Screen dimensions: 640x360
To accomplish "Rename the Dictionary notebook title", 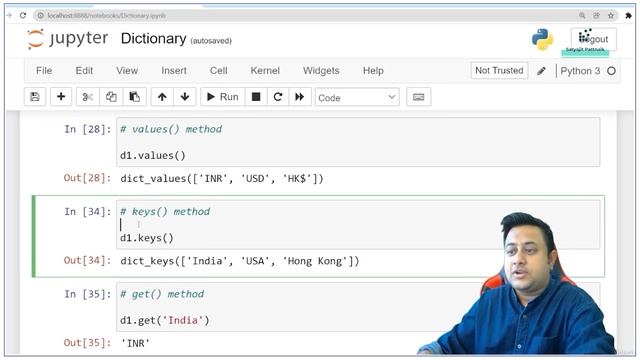I will coord(153,39).
